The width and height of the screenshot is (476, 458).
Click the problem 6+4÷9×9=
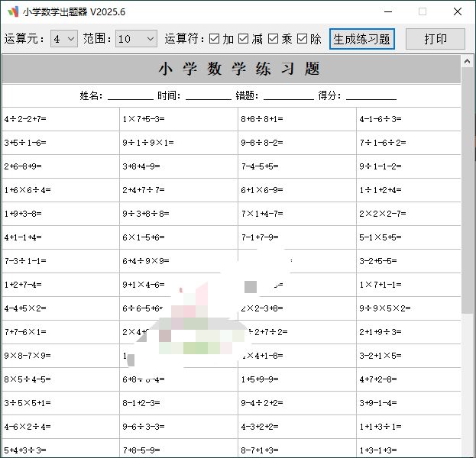(146, 261)
